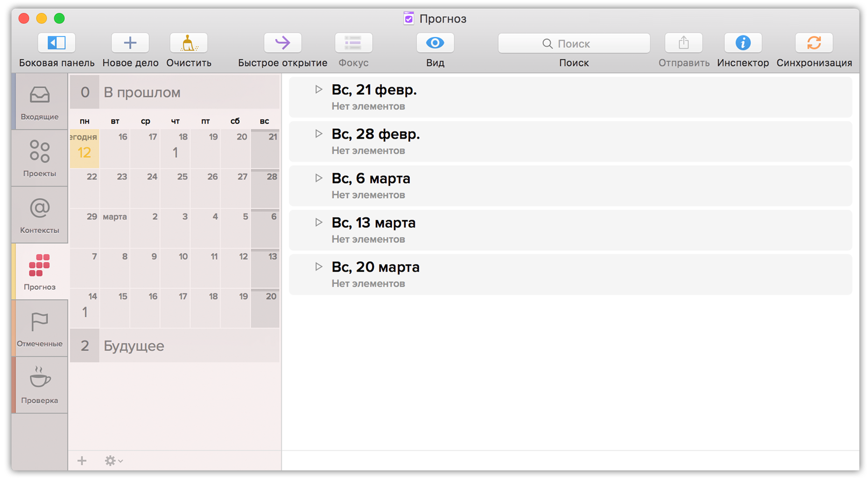Select calendar day 28
This screenshot has height=479, width=868.
point(265,188)
